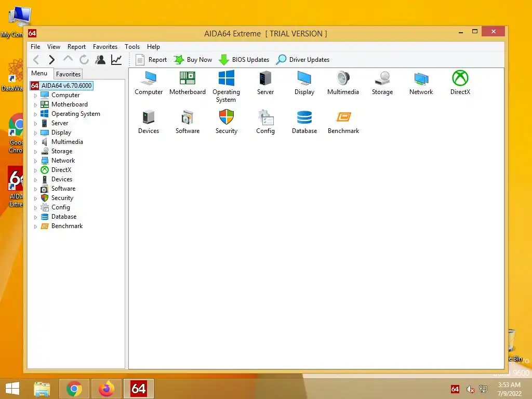Select Config in the sidebar tree
The height and width of the screenshot is (399, 532).
point(60,207)
